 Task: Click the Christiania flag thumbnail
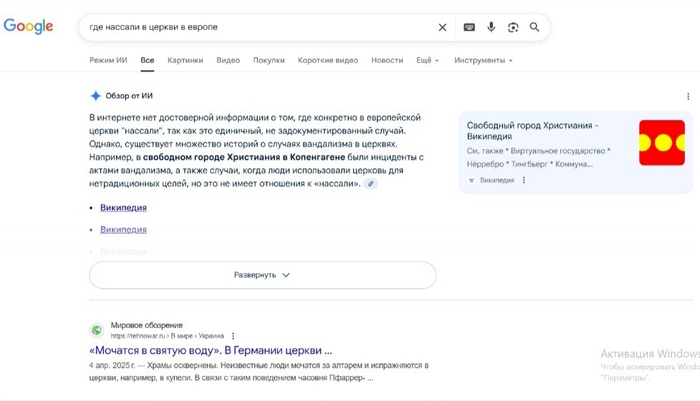tap(662, 143)
